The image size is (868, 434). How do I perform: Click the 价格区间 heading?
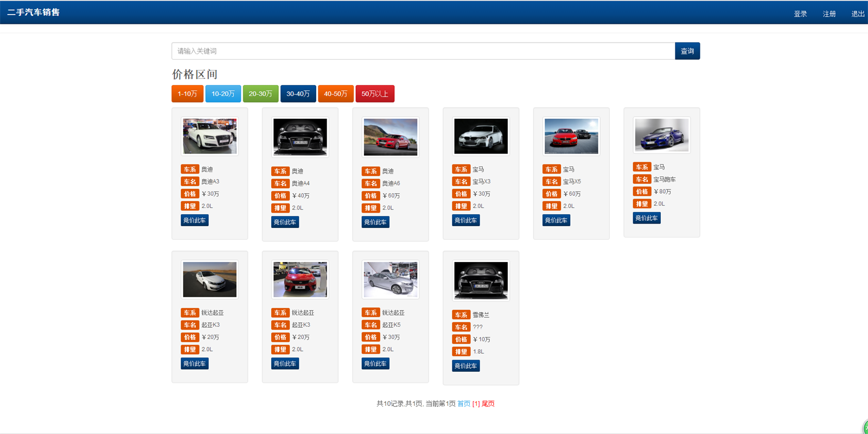195,74
